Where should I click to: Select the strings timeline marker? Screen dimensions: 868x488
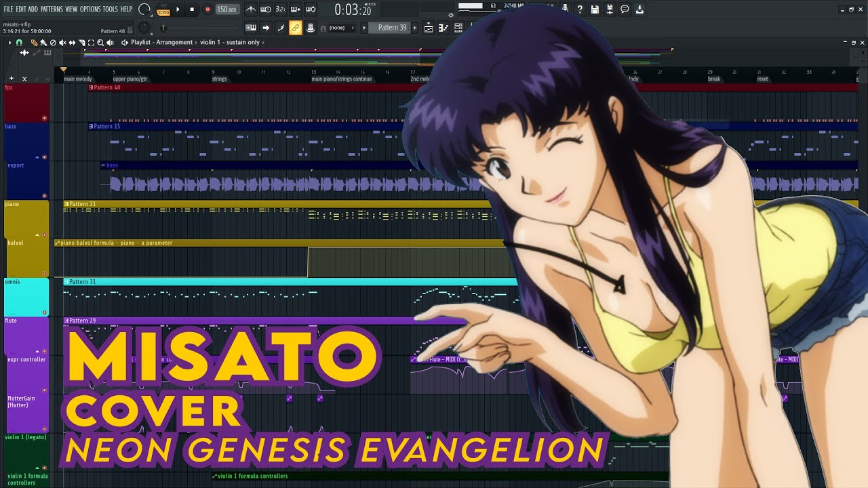pos(219,79)
